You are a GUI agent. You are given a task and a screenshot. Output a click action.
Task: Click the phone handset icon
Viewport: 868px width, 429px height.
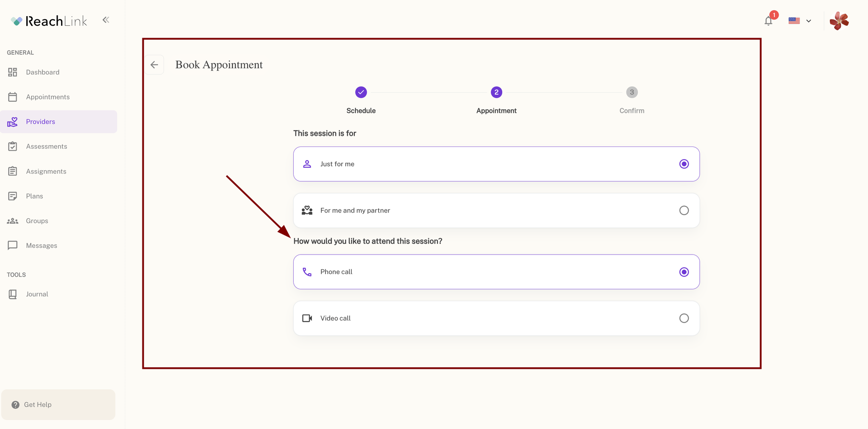coord(307,272)
